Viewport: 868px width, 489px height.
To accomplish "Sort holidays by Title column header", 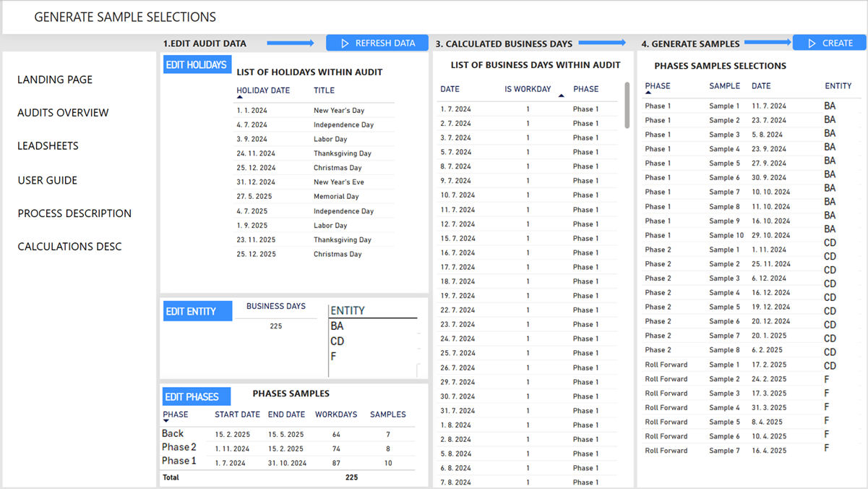I will coord(324,90).
